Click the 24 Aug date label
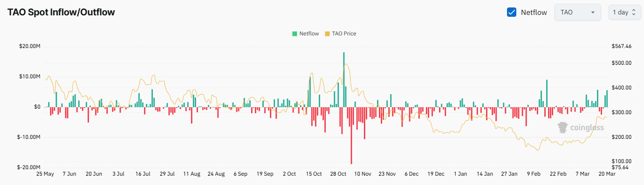Image resolution: width=644 pixels, height=185 pixels. coord(216,174)
